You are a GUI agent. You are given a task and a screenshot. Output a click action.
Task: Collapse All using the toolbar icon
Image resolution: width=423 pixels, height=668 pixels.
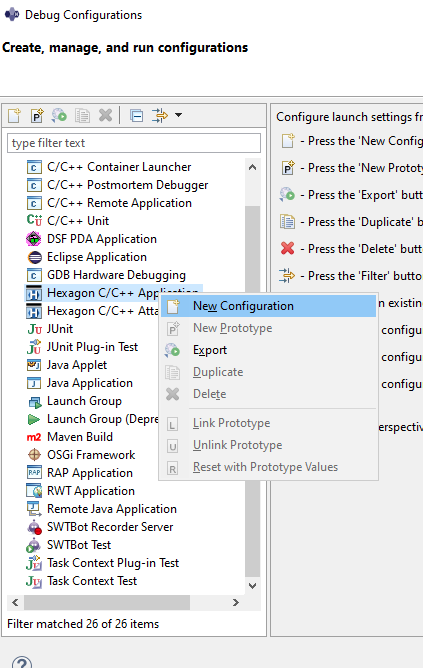136,115
